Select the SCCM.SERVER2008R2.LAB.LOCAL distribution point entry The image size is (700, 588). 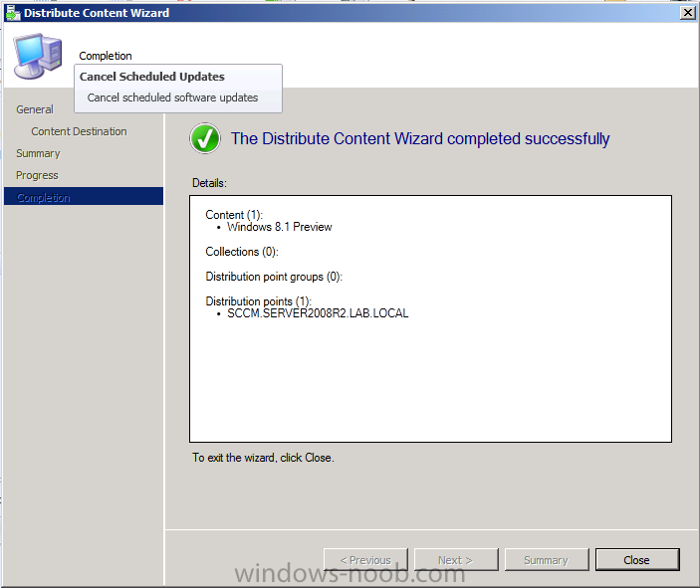point(318,313)
